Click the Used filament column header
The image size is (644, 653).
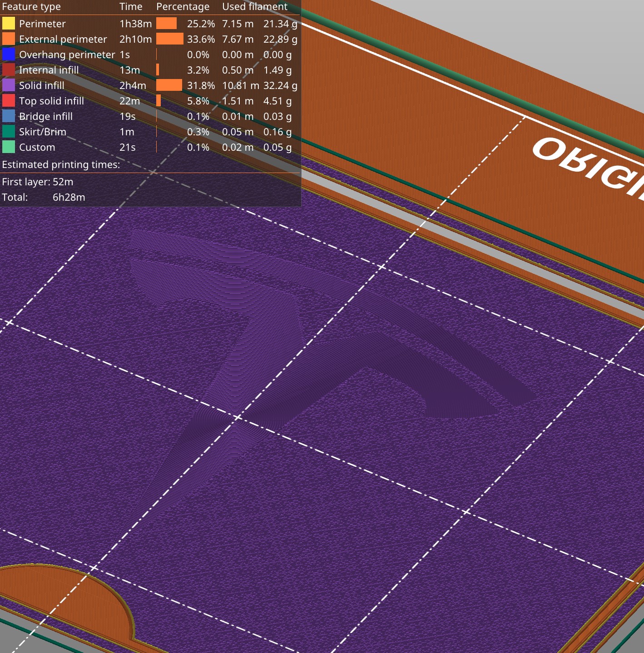(x=255, y=7)
